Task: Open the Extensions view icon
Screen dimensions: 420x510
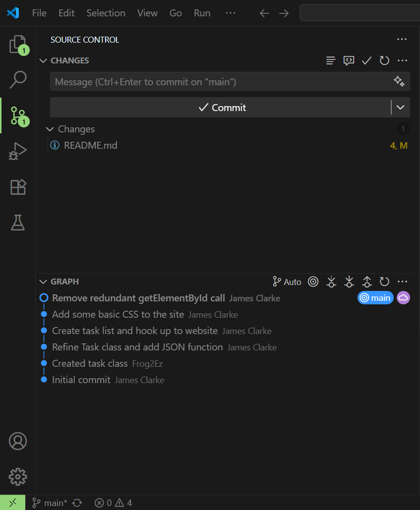Action: point(18,187)
